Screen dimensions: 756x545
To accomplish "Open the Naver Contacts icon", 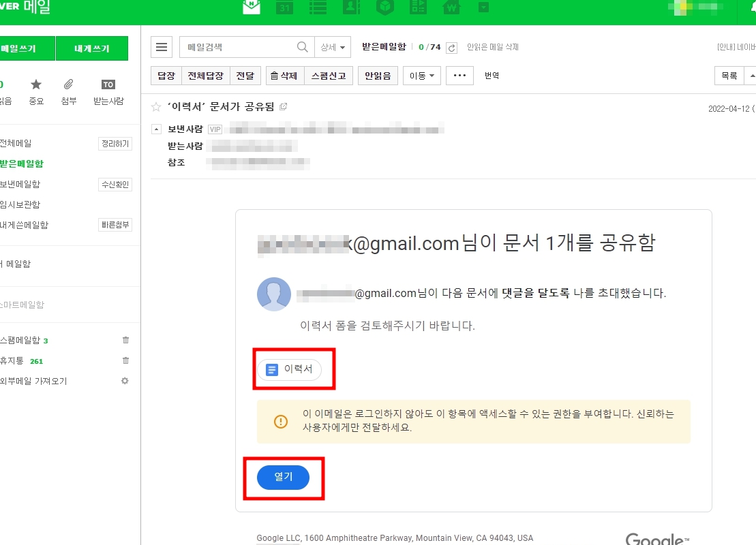I will coord(350,7).
